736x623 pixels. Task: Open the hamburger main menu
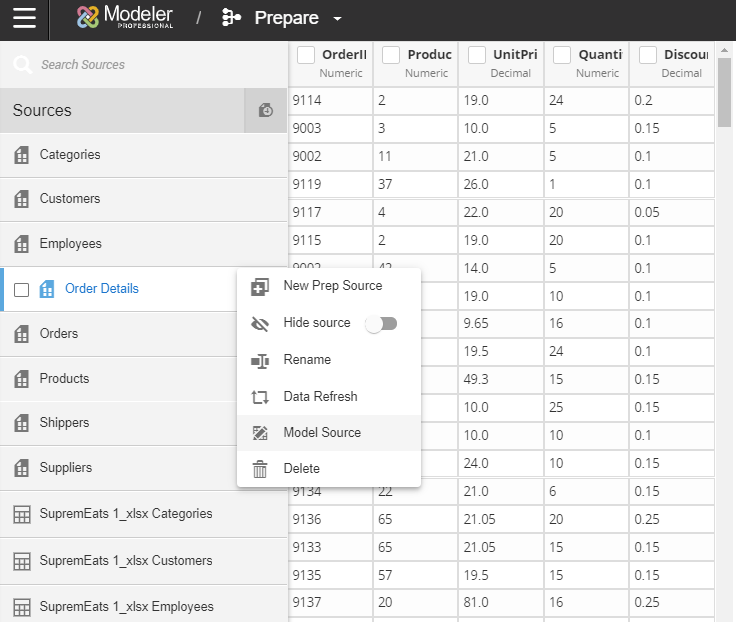24,18
